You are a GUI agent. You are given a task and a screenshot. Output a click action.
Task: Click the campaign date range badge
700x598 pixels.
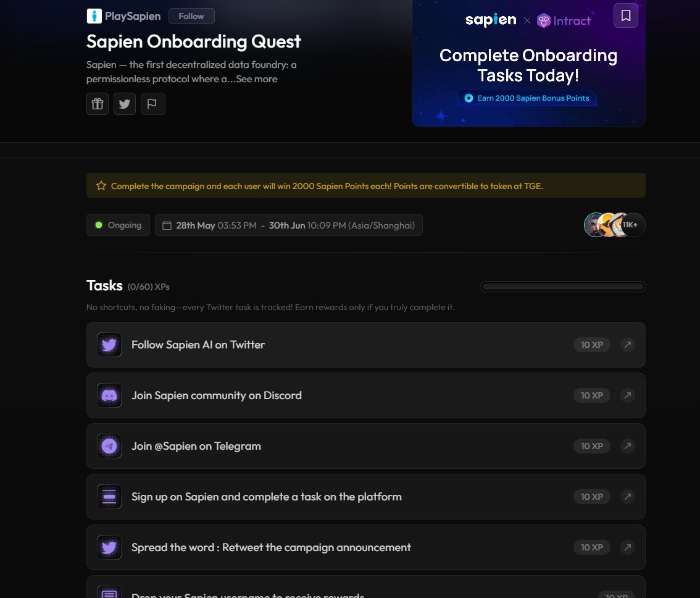289,225
